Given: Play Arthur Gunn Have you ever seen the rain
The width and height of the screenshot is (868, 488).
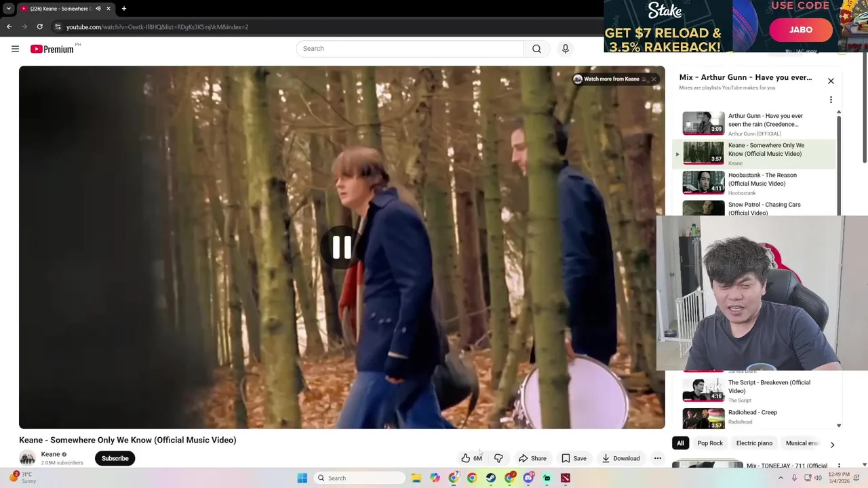Looking at the screenshot, I should [x=754, y=123].
